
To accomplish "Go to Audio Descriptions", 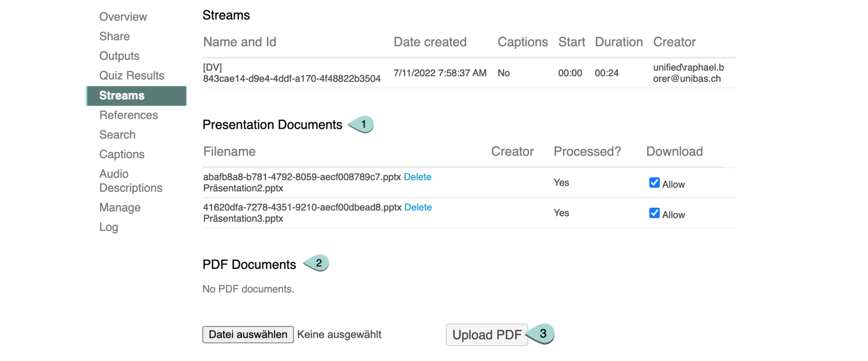I will 131,180.
